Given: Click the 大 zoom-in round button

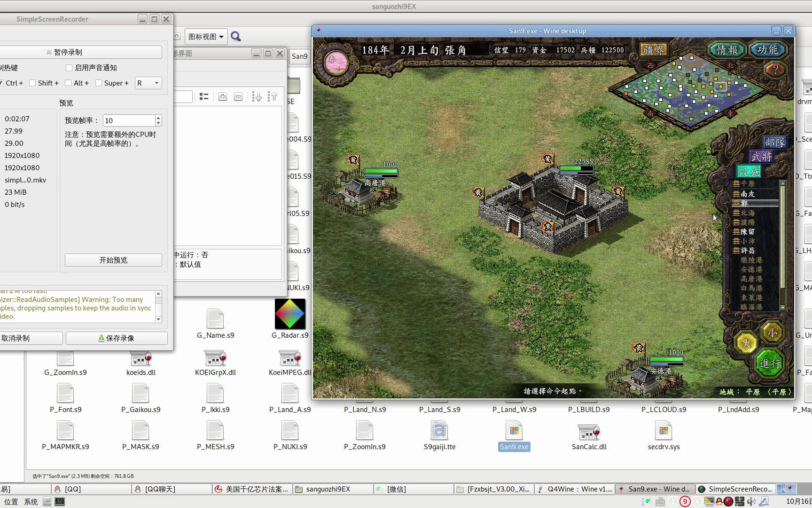Looking at the screenshot, I should (746, 342).
